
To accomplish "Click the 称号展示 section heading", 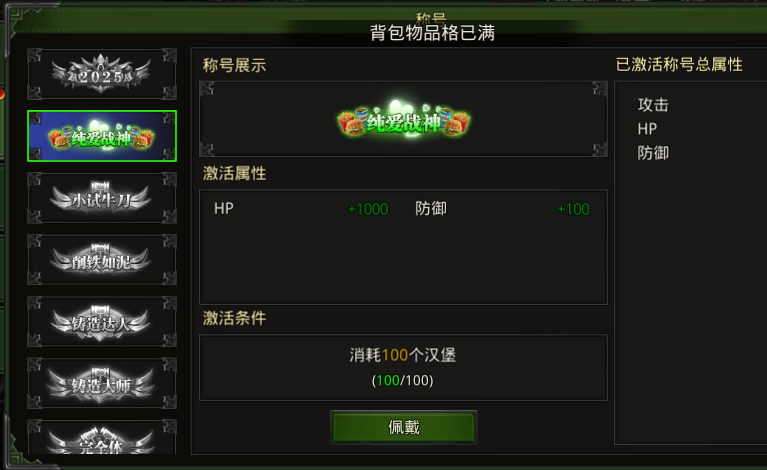I will coord(234,65).
